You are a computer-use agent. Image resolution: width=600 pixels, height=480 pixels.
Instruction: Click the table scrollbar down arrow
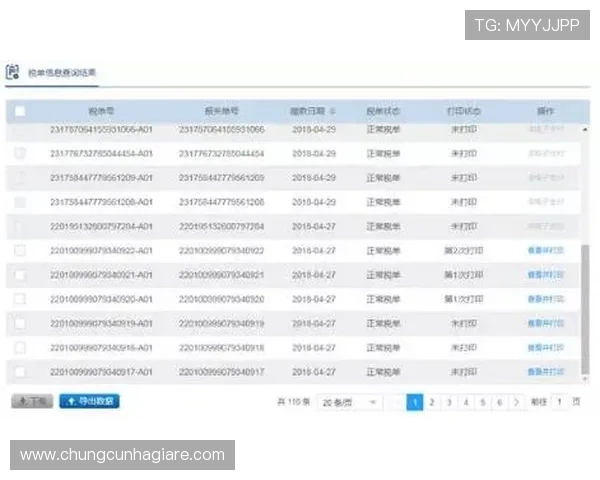[585, 379]
